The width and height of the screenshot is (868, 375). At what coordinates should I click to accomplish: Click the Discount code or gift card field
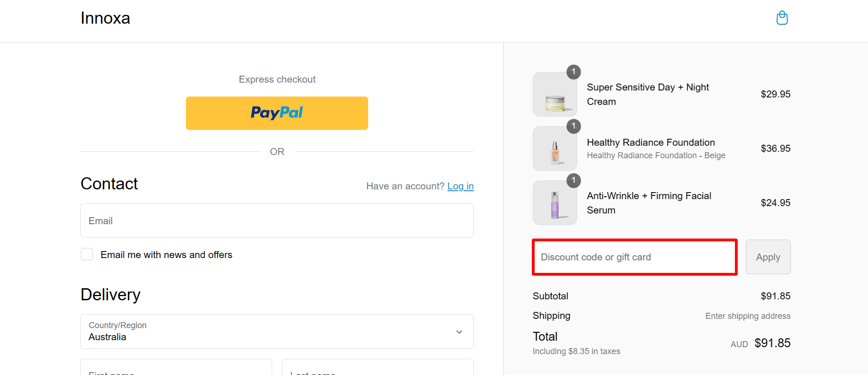pos(634,257)
